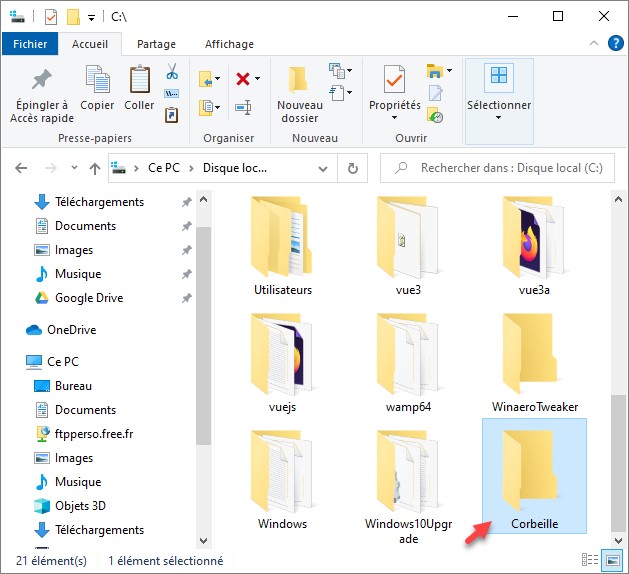This screenshot has height=574, width=629.
Task: Click the red X Supprimer icon
Action: pyautogui.click(x=242, y=78)
